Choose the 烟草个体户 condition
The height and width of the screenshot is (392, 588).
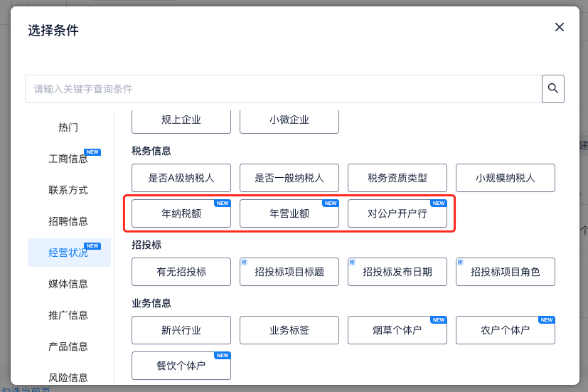point(397,330)
